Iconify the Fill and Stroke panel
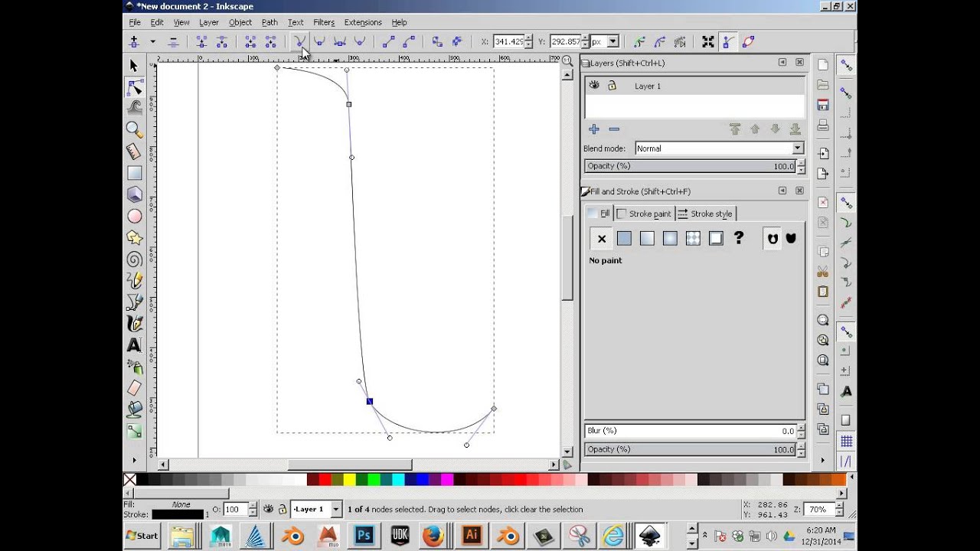980x551 pixels. click(x=782, y=191)
